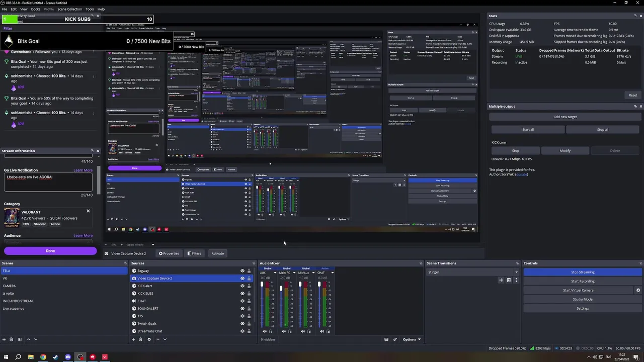Adjust the Mic/Aux volume fader
The image size is (644, 362).
300,285
